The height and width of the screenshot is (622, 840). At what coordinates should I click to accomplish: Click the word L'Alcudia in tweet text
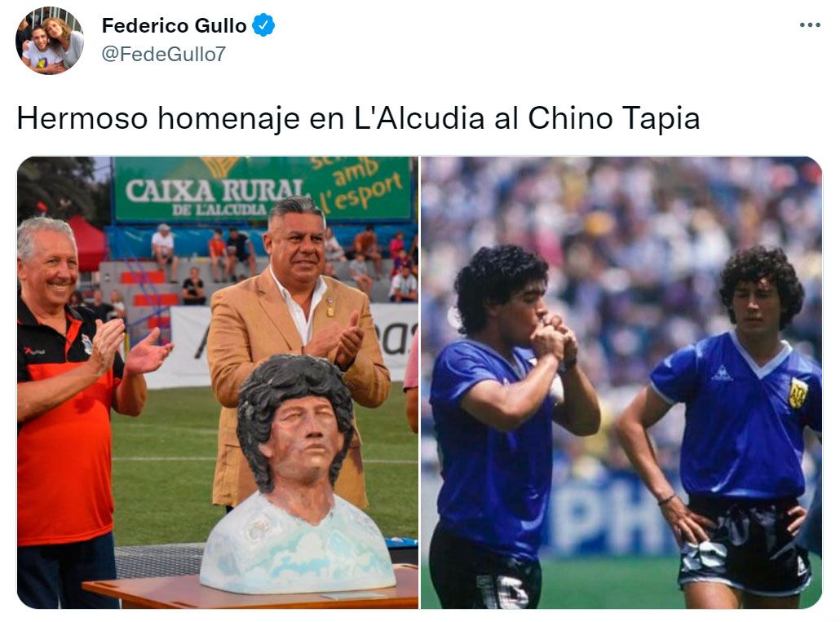(x=419, y=117)
